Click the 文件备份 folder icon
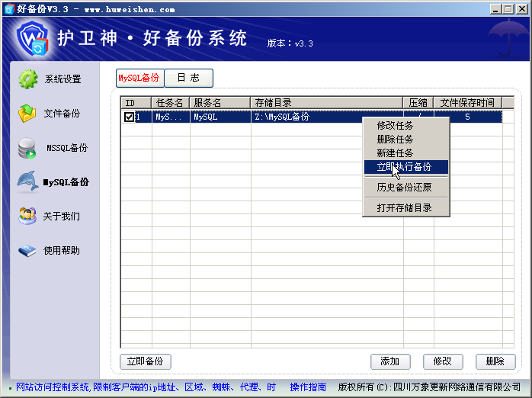The width and height of the screenshot is (532, 398). 27,114
